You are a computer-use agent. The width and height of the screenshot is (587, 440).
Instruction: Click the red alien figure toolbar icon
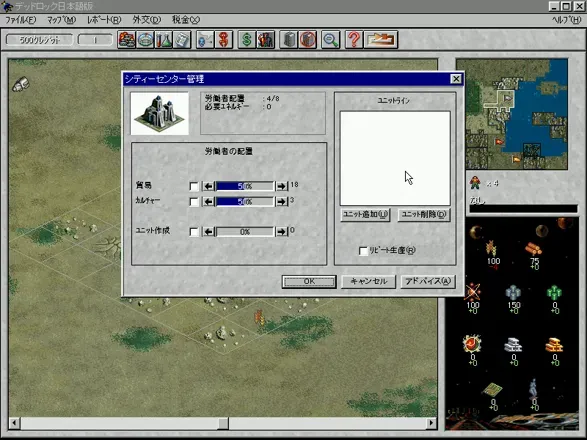(x=224, y=39)
